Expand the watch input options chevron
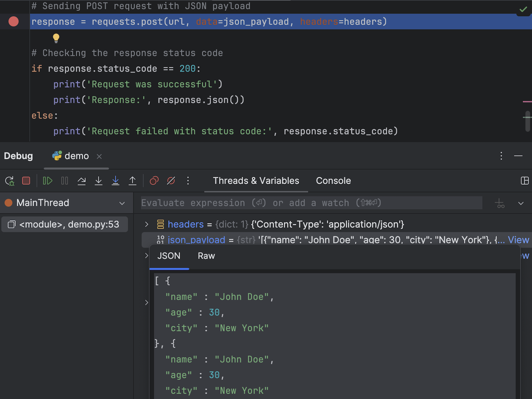This screenshot has width=532, height=399. coord(521,203)
